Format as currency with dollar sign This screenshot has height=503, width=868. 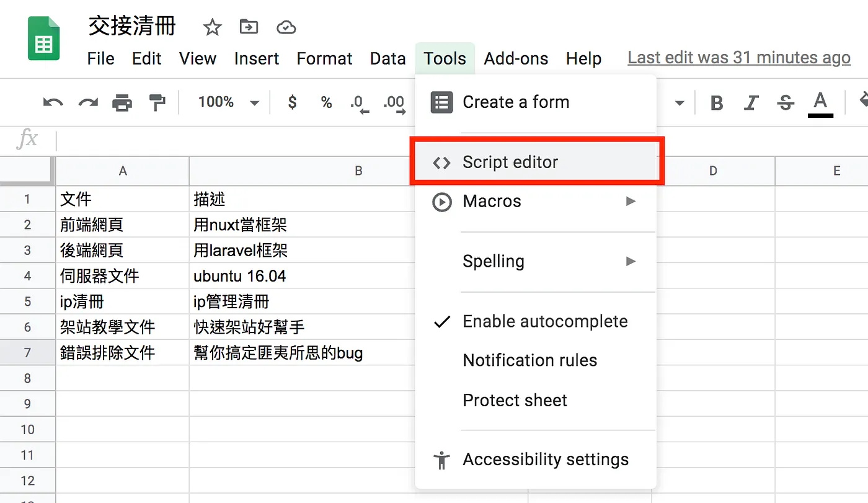point(292,102)
